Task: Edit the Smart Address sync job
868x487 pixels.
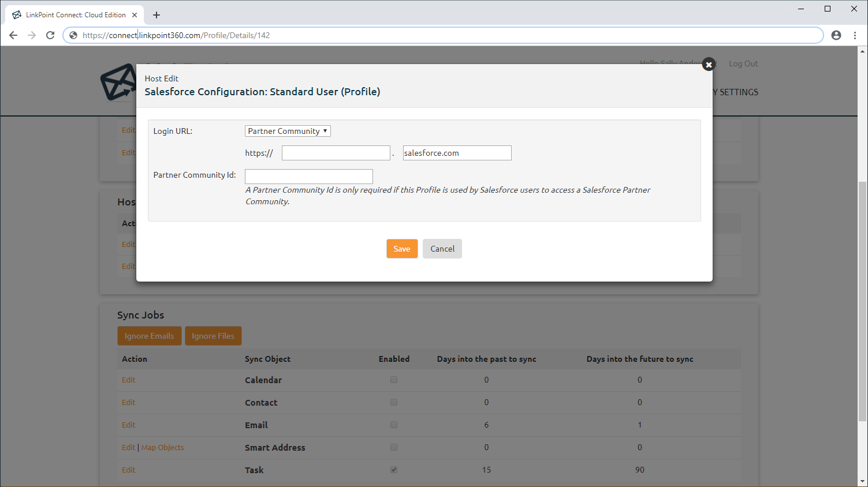Action: (128, 447)
